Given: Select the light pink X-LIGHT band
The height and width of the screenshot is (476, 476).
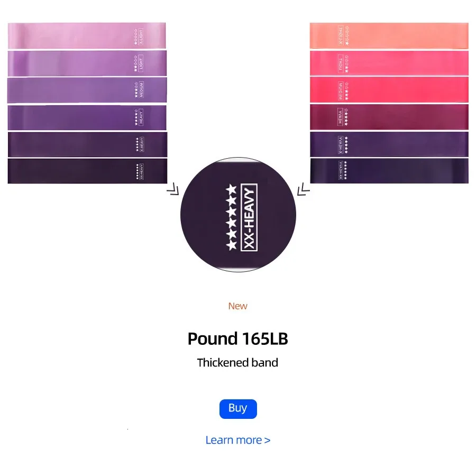Looking at the screenshot, I should (x=87, y=35).
